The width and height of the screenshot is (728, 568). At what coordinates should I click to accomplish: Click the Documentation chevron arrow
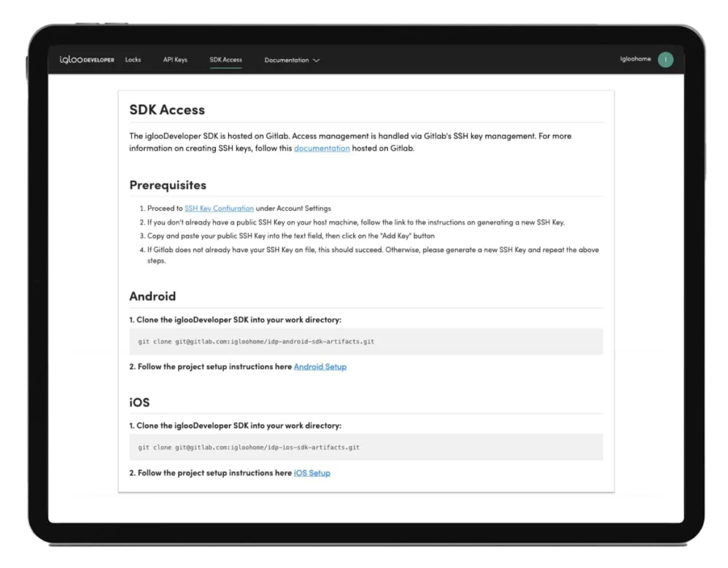(x=316, y=61)
